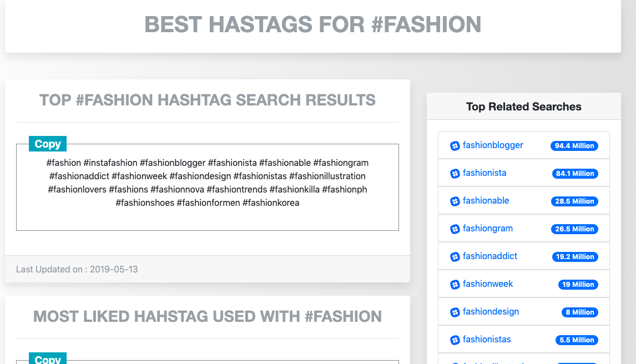This screenshot has height=364, width=636.
Task: Copy the top #fashion hashtag results
Action: (x=48, y=144)
